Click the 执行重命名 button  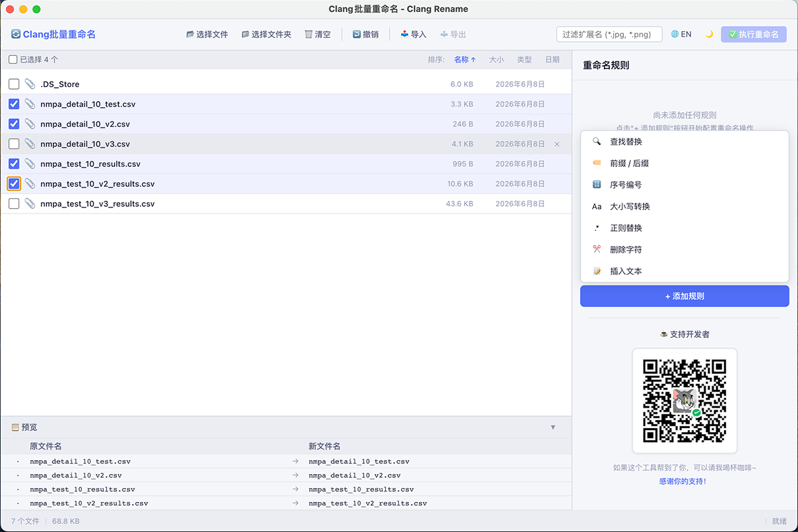click(x=753, y=34)
